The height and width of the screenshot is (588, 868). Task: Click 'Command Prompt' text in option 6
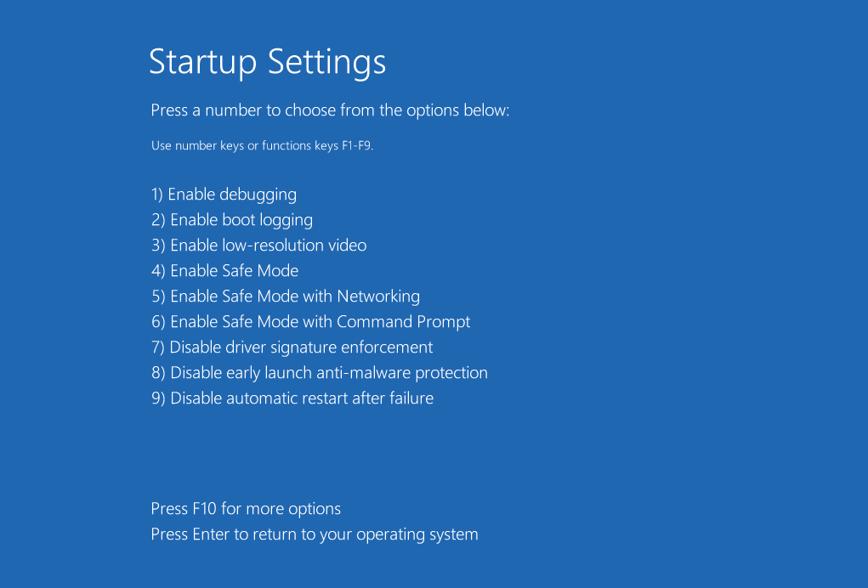coord(404,322)
